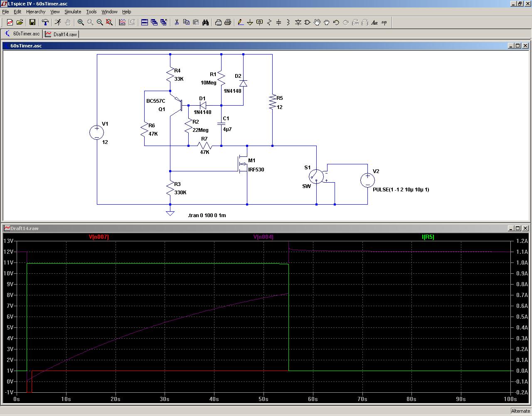Click the Save floppy disk icon

coord(32,22)
